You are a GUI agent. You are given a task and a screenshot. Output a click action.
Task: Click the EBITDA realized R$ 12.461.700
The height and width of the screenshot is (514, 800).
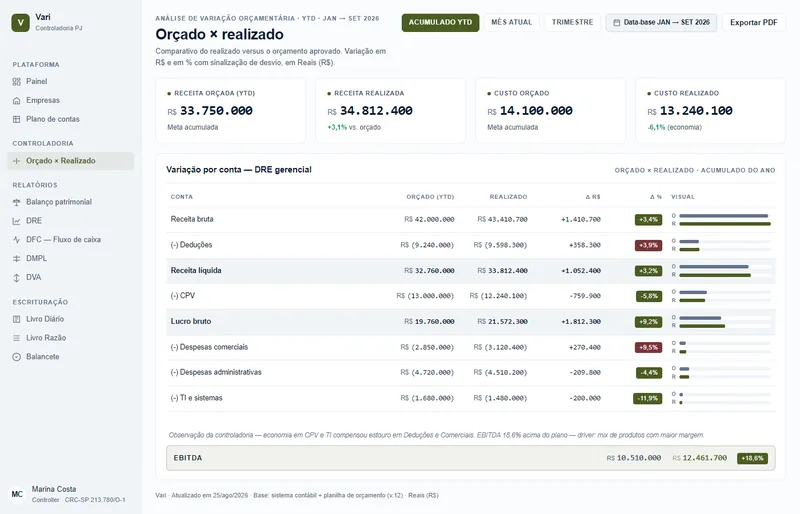click(x=699, y=458)
